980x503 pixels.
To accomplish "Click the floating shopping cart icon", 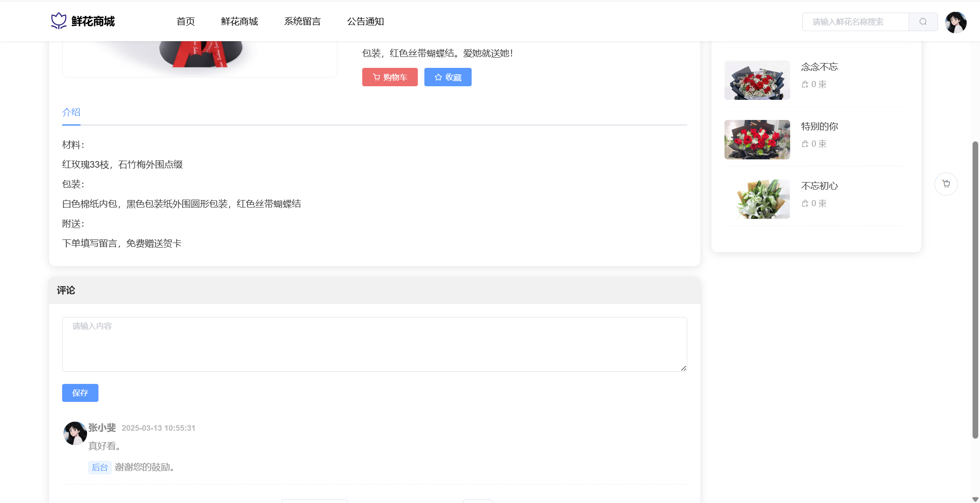I will 946,184.
